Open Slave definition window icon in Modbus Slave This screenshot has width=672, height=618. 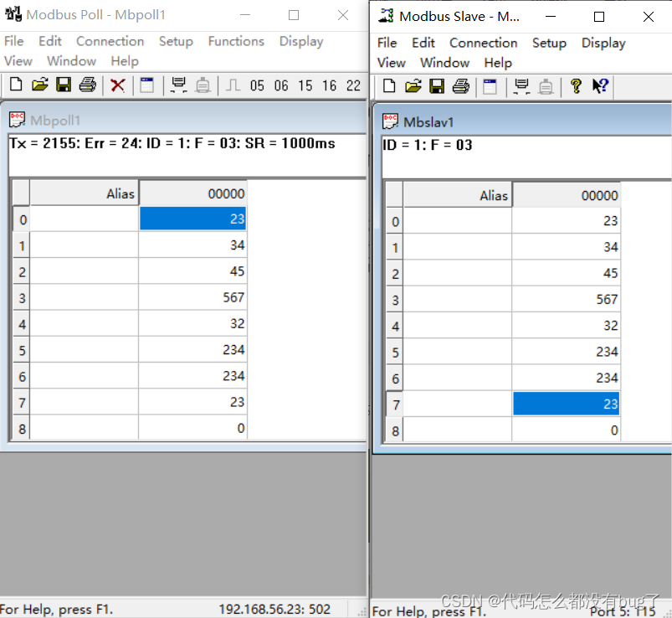(x=490, y=86)
